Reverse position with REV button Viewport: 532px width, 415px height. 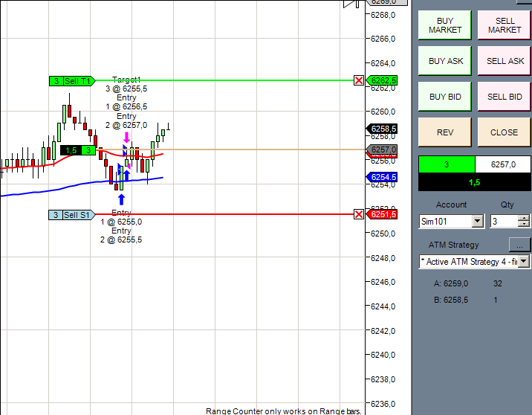point(445,132)
